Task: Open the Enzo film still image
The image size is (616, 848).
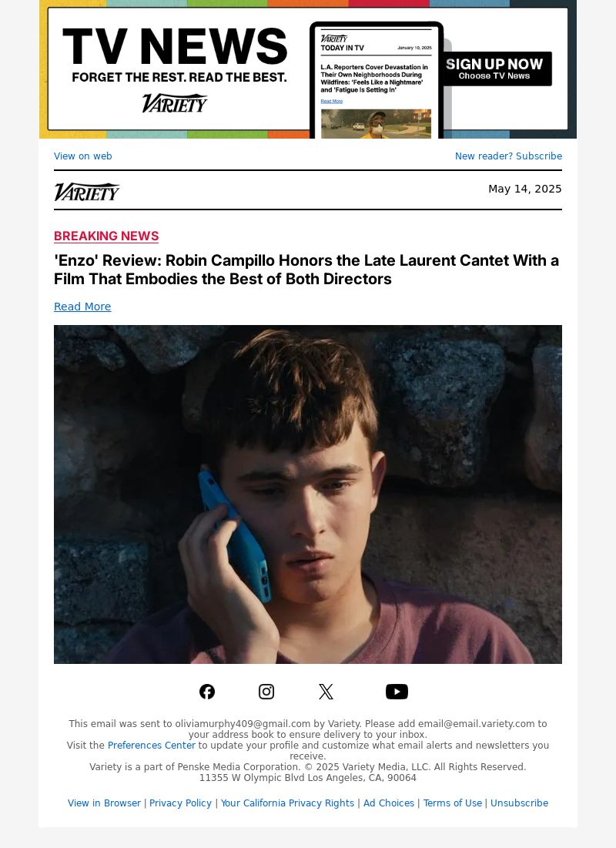Action: tap(308, 494)
